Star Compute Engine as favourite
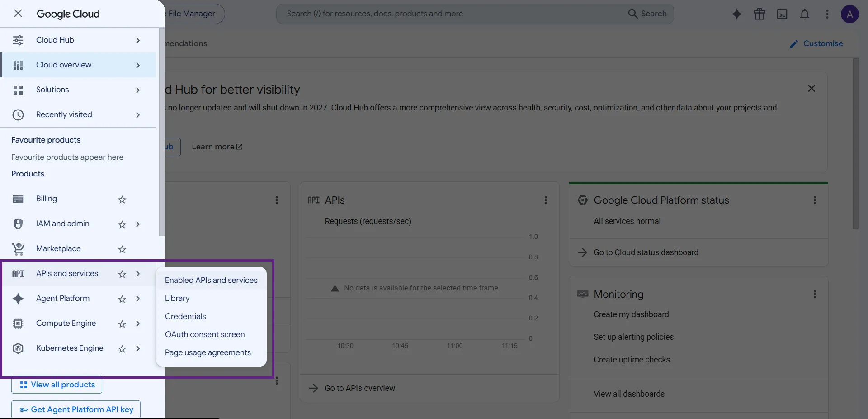Image resolution: width=868 pixels, height=419 pixels. pos(122,324)
